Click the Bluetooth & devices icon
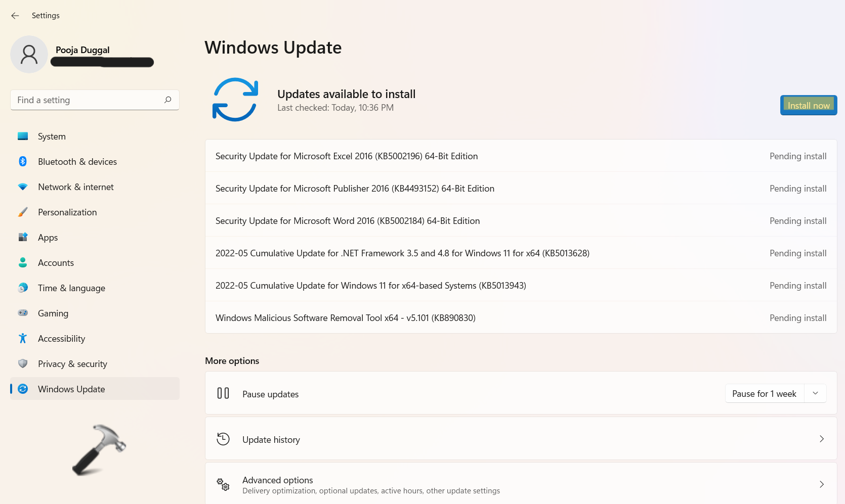Viewport: 845px width, 504px height. tap(23, 161)
